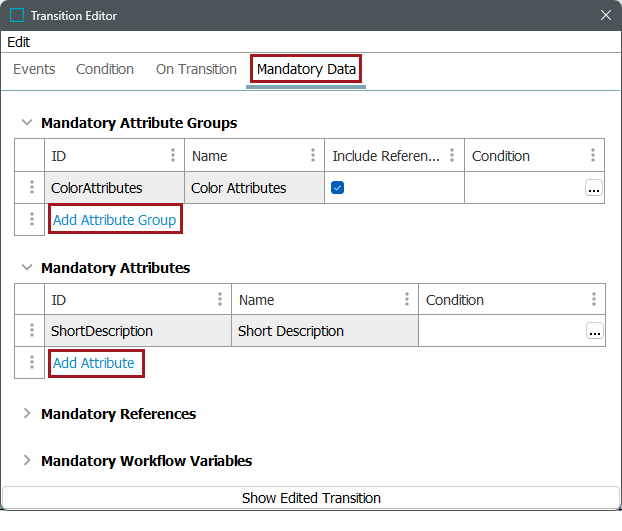Uncheck Include References for Color Attributes
The image size is (622, 531).
pos(338,188)
